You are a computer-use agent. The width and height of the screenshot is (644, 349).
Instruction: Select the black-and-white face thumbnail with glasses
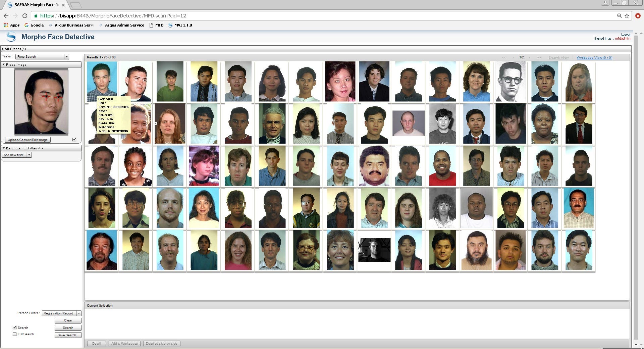pos(511,82)
